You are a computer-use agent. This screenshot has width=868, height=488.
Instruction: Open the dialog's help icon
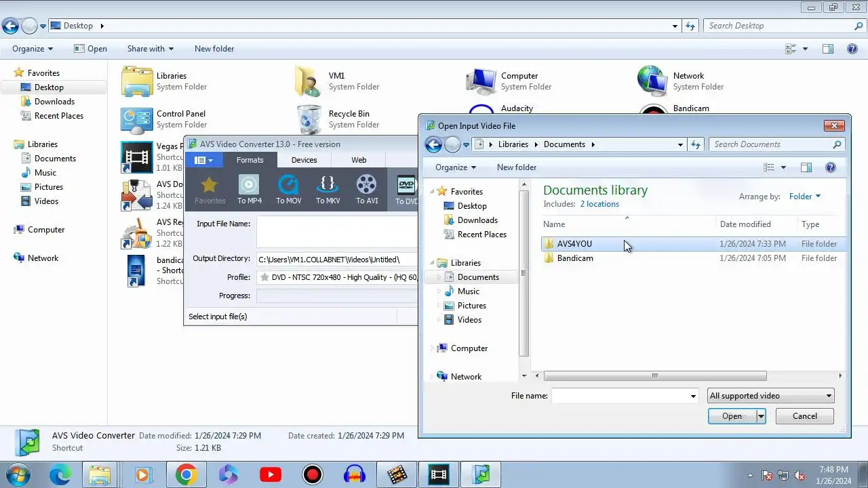[x=830, y=167]
